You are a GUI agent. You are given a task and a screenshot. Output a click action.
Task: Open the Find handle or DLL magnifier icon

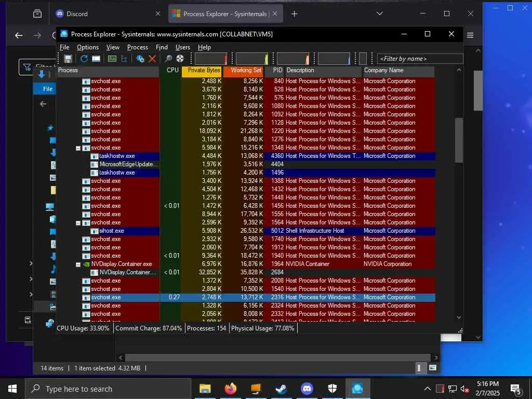[168, 59]
